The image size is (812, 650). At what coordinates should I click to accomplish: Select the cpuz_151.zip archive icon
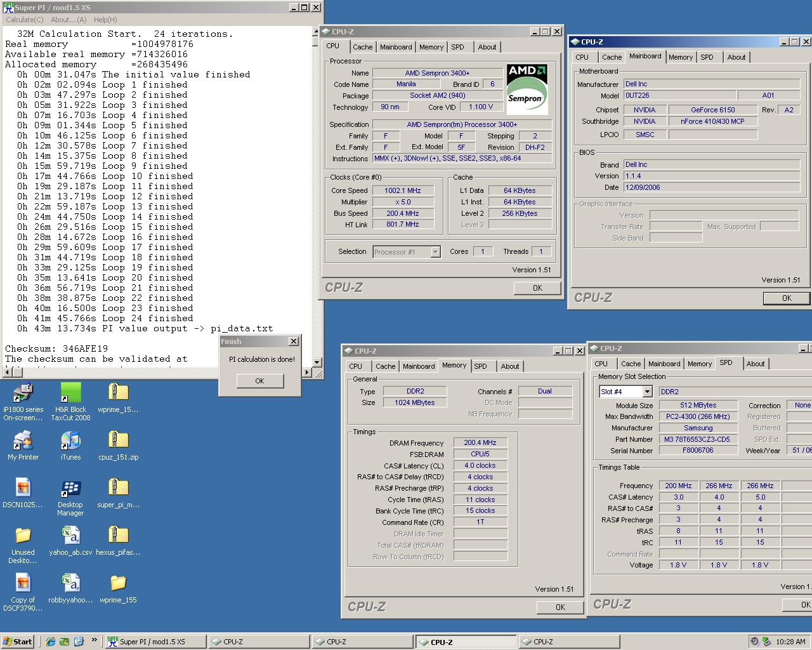click(x=118, y=441)
